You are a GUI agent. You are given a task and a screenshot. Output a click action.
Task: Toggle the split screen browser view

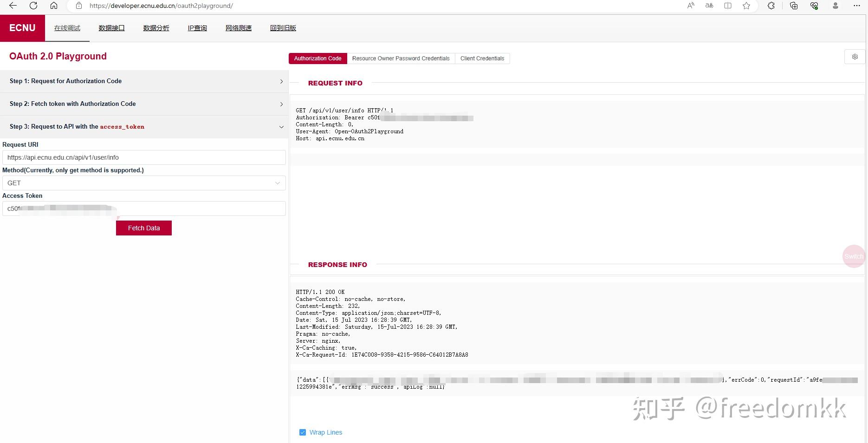coord(727,6)
